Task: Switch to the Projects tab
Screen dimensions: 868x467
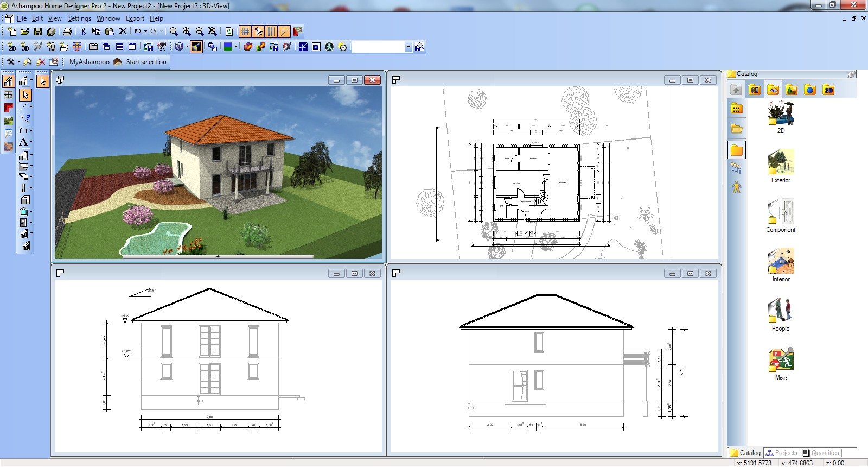Action: click(x=782, y=453)
